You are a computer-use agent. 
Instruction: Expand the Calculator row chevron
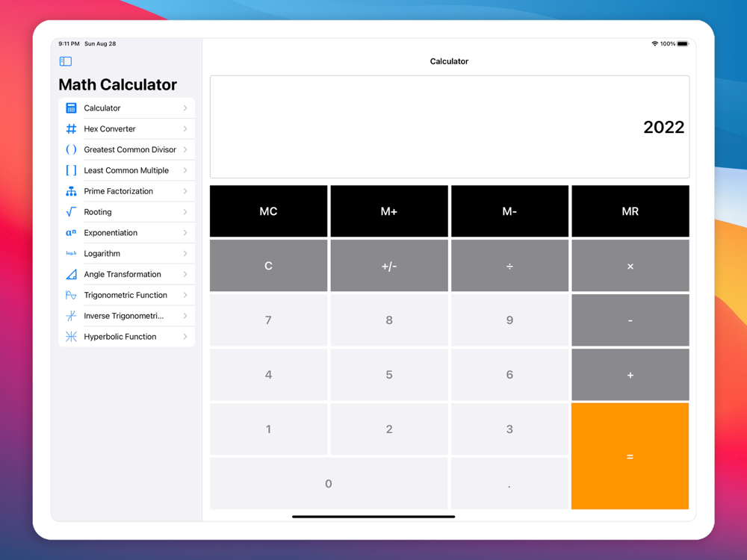pos(185,108)
